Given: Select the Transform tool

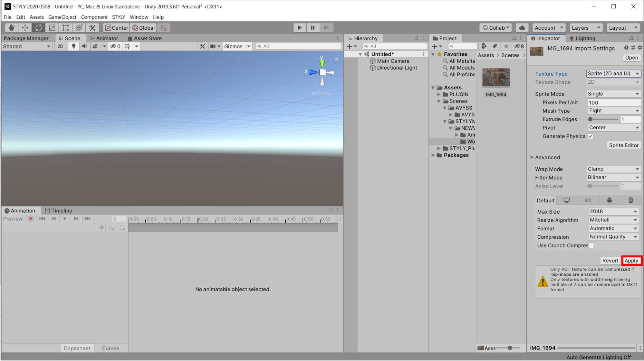Looking at the screenshot, I should tap(79, 28).
